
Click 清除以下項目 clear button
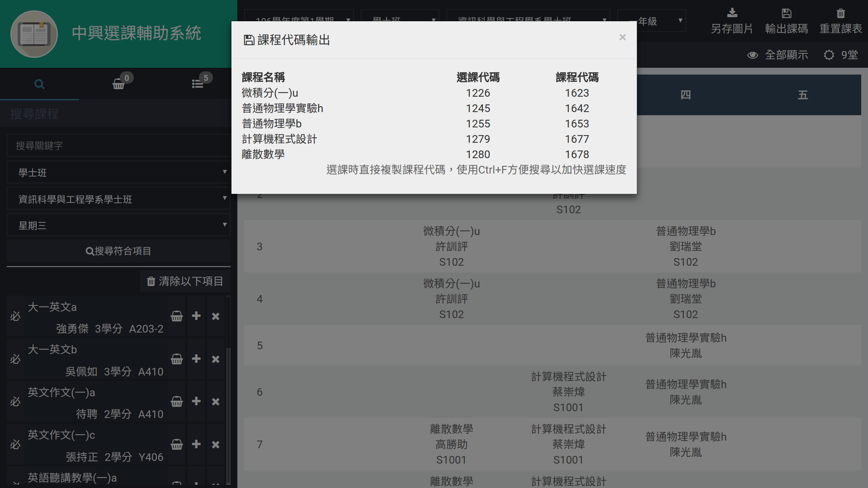coord(185,282)
